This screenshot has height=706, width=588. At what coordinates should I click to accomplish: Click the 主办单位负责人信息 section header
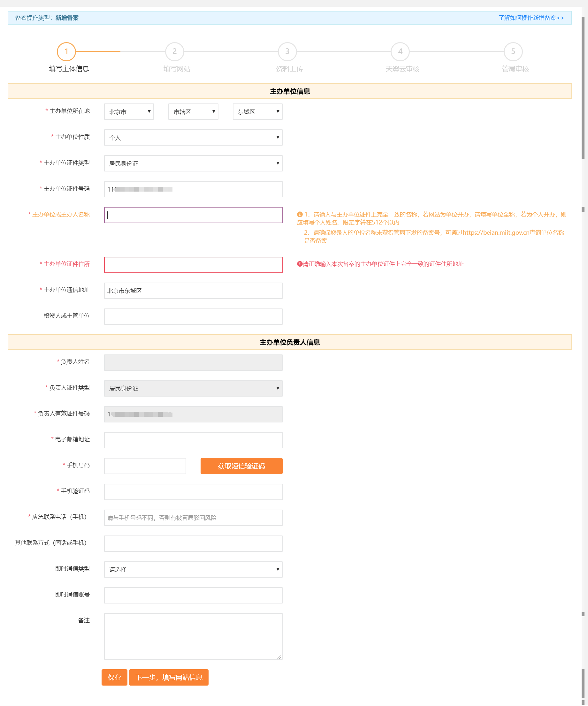point(290,342)
